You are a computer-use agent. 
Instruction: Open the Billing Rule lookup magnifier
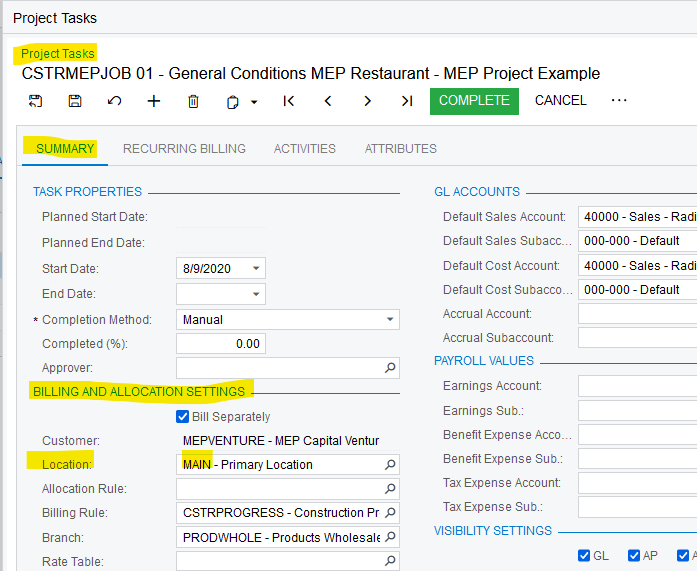tap(390, 512)
